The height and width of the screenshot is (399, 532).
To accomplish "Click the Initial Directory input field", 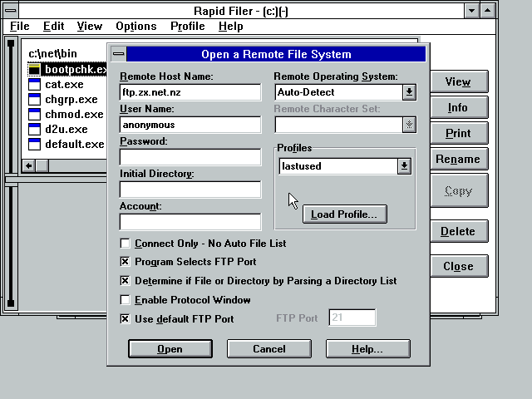I will point(190,190).
